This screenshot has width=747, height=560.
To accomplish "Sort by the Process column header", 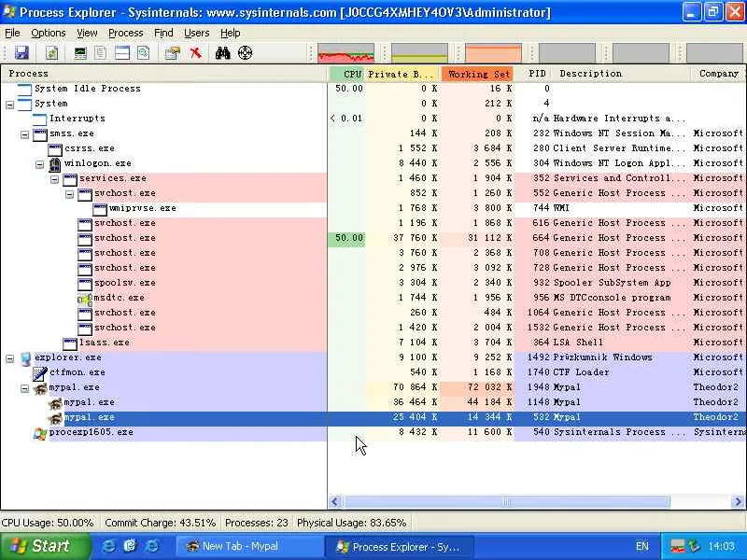I will 164,74.
